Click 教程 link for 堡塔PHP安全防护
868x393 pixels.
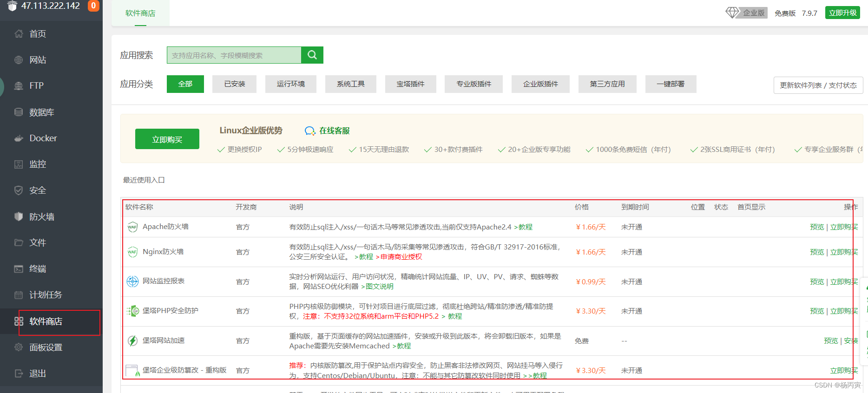455,316
